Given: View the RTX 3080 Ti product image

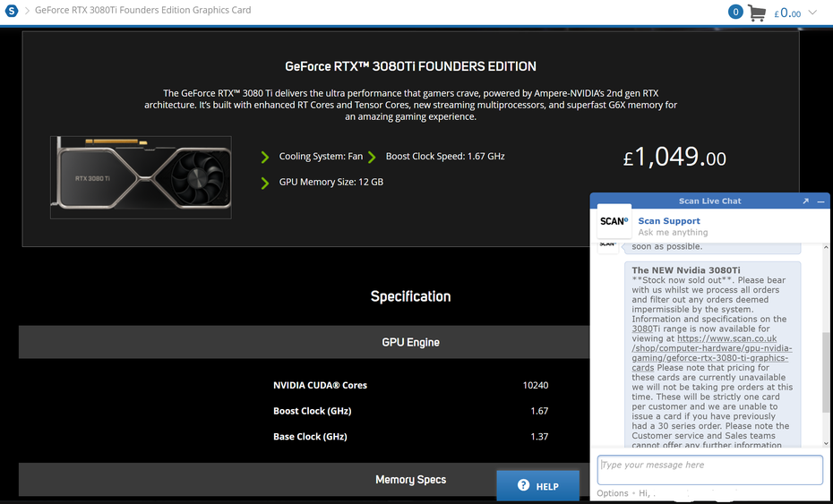Looking at the screenshot, I should click(141, 177).
